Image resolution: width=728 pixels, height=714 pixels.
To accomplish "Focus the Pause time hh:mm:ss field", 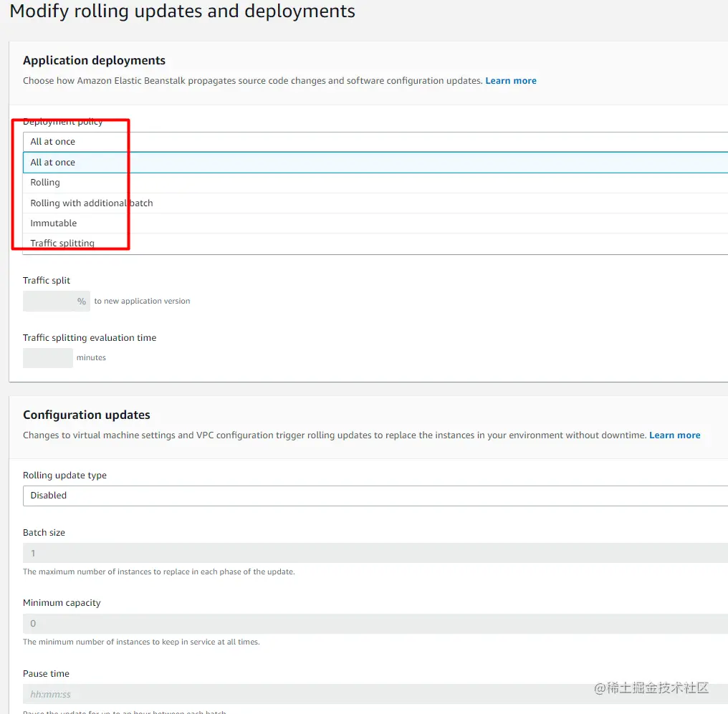I will (x=373, y=695).
